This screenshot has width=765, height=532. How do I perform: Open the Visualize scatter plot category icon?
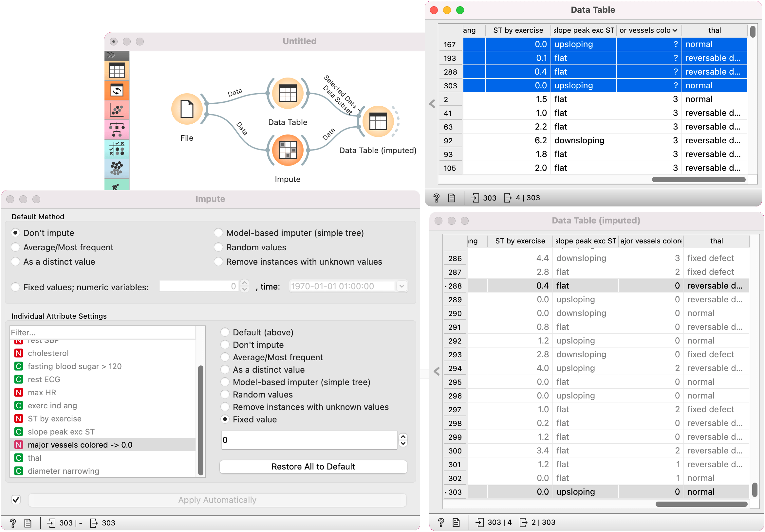[117, 110]
